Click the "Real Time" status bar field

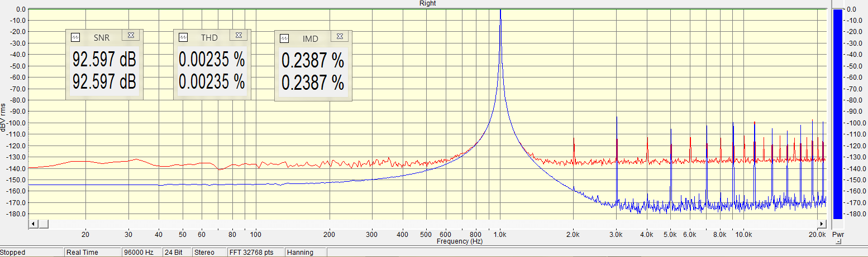coord(93,253)
